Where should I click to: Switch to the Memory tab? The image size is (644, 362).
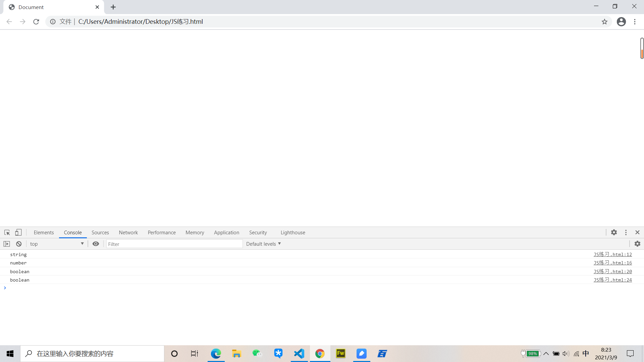pyautogui.click(x=195, y=233)
